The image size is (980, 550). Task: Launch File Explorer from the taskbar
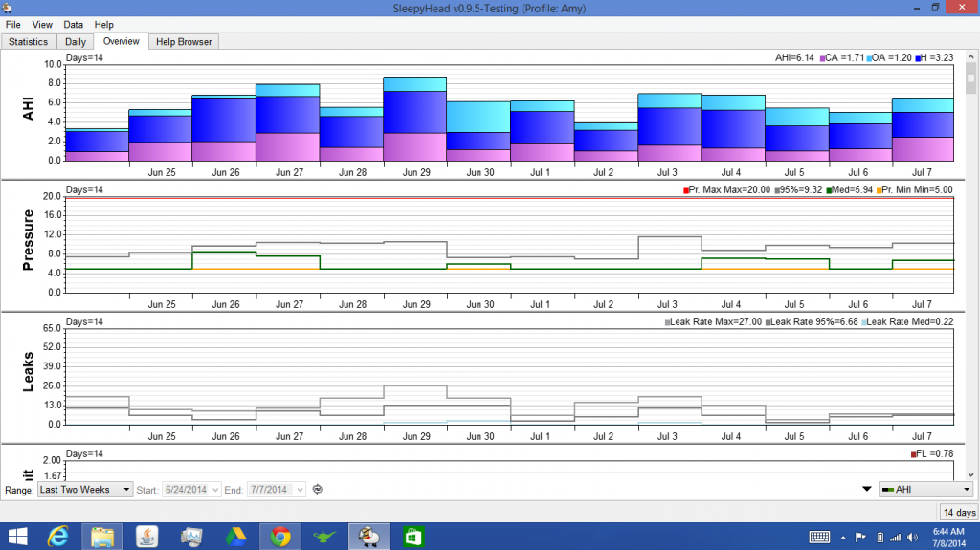(x=103, y=537)
